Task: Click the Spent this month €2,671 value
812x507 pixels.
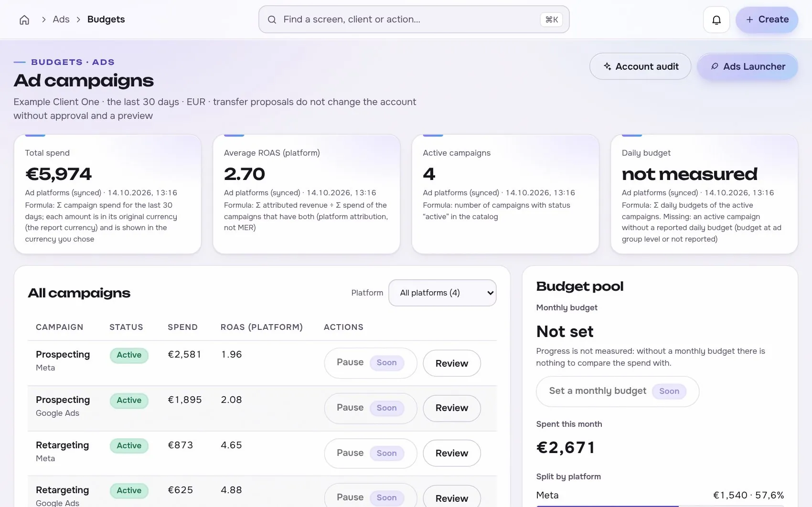Action: pyautogui.click(x=566, y=448)
